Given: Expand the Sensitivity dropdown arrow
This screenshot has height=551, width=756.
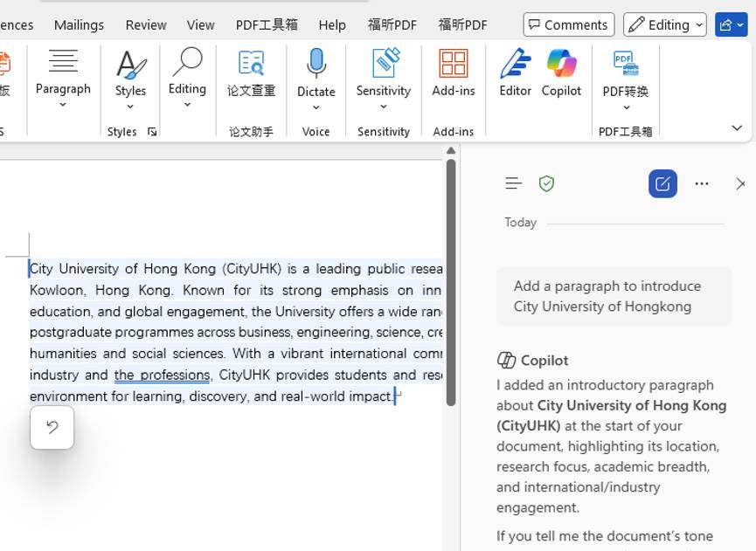Looking at the screenshot, I should 384,107.
